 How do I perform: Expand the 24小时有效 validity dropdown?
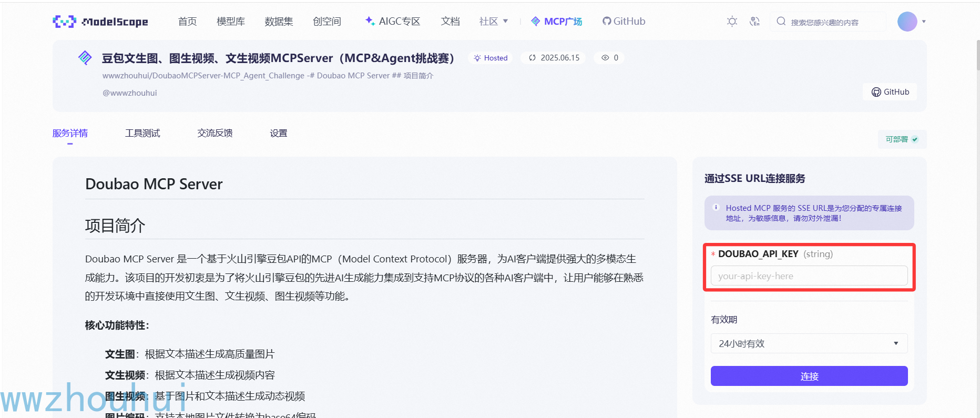click(809, 344)
